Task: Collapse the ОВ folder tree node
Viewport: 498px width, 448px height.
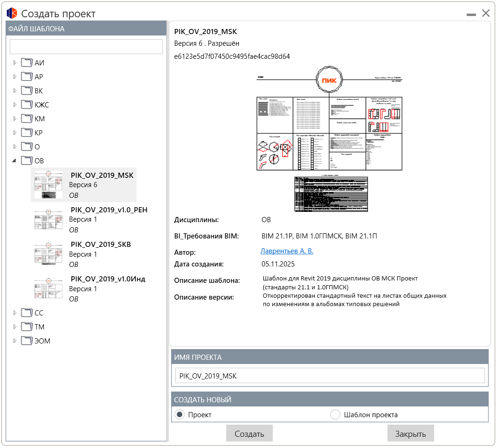Action: [x=14, y=161]
